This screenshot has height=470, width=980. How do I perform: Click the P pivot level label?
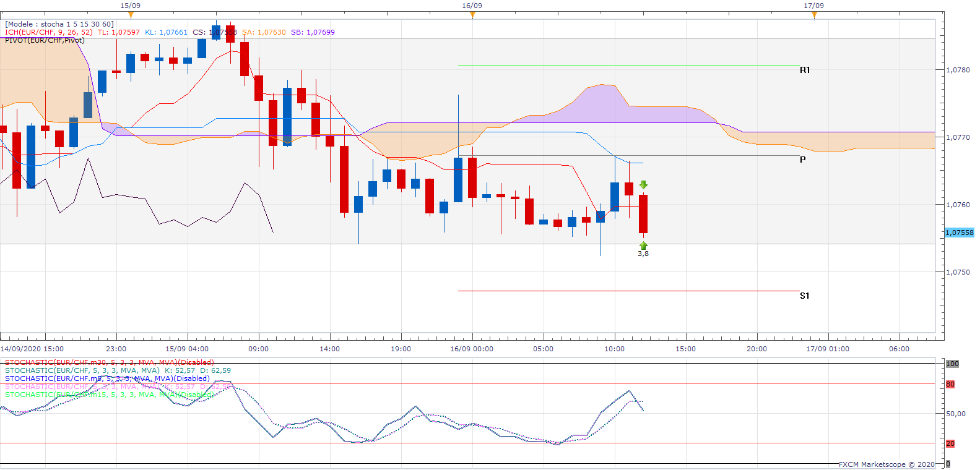[x=803, y=160]
